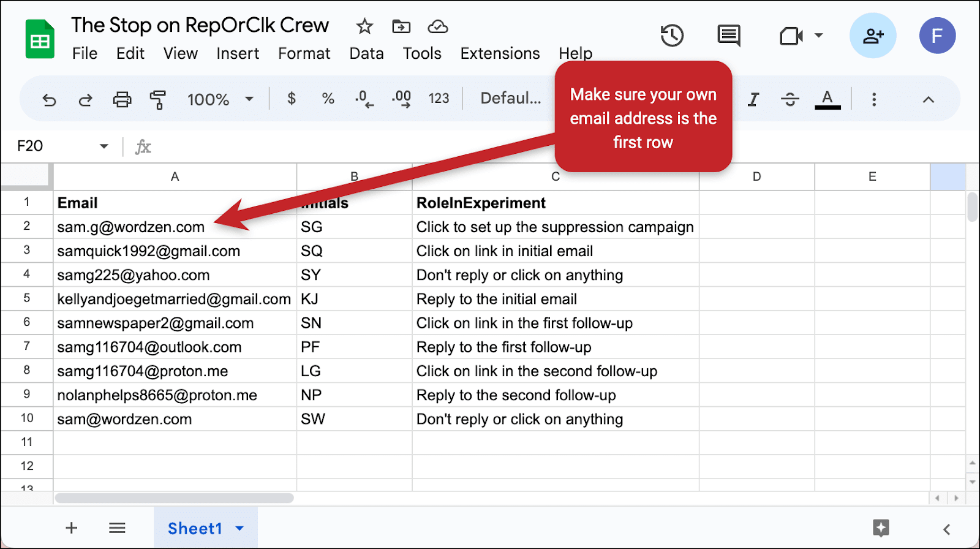Screen dimensions: 980x549
Task: Select cell nolanphelps8665@proton.me
Action: (175, 395)
